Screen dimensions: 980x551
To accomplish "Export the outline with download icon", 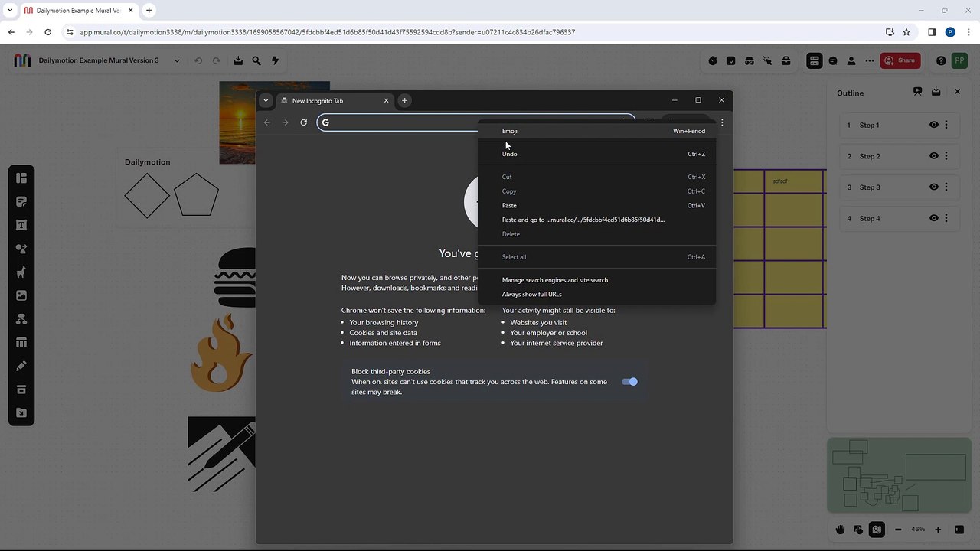I will point(936,92).
